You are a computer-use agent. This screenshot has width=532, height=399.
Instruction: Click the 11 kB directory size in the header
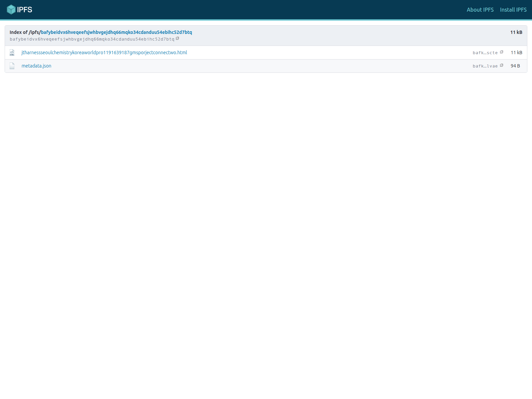[516, 32]
